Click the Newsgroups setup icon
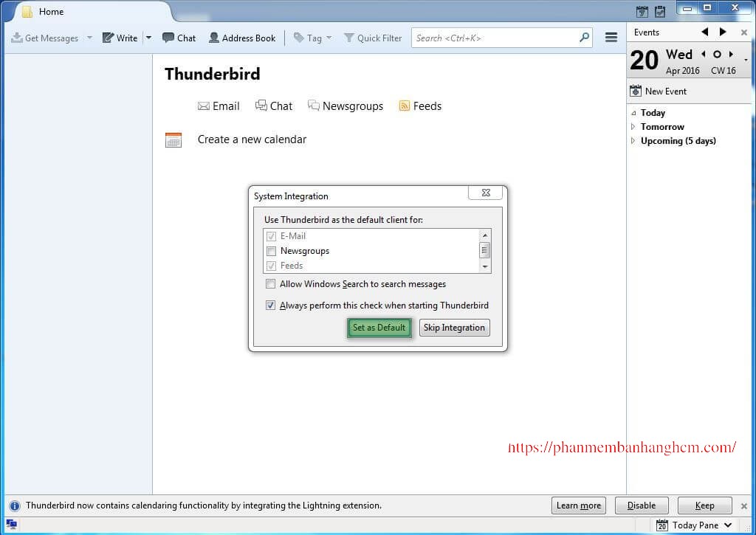 pos(313,106)
